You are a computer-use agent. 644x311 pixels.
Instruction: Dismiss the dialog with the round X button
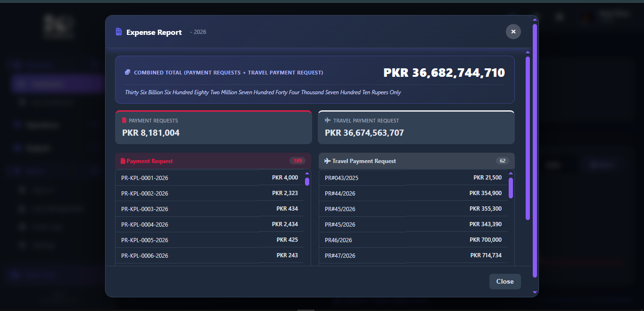(x=513, y=32)
